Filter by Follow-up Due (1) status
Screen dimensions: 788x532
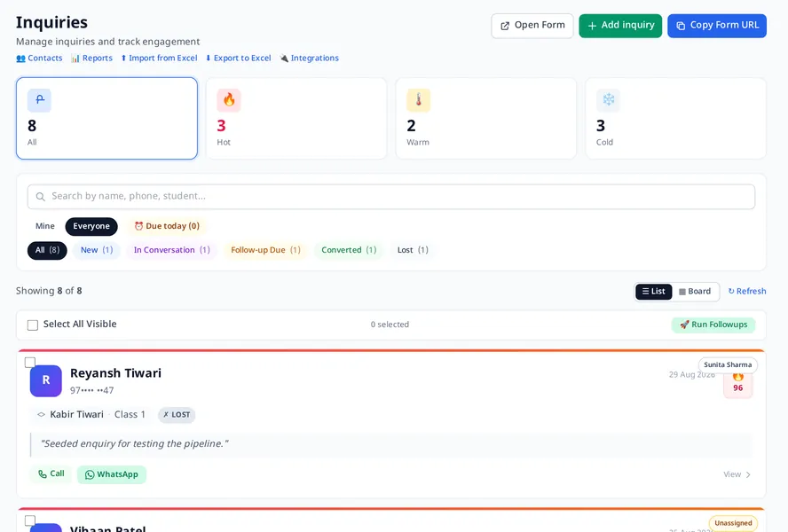click(265, 250)
